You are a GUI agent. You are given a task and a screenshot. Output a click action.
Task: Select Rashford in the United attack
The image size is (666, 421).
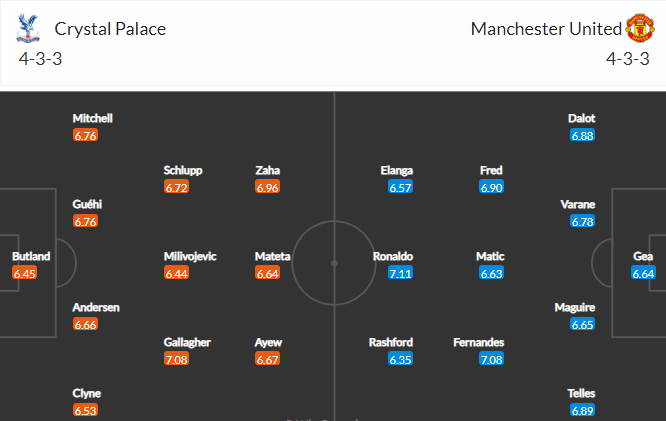(391, 342)
